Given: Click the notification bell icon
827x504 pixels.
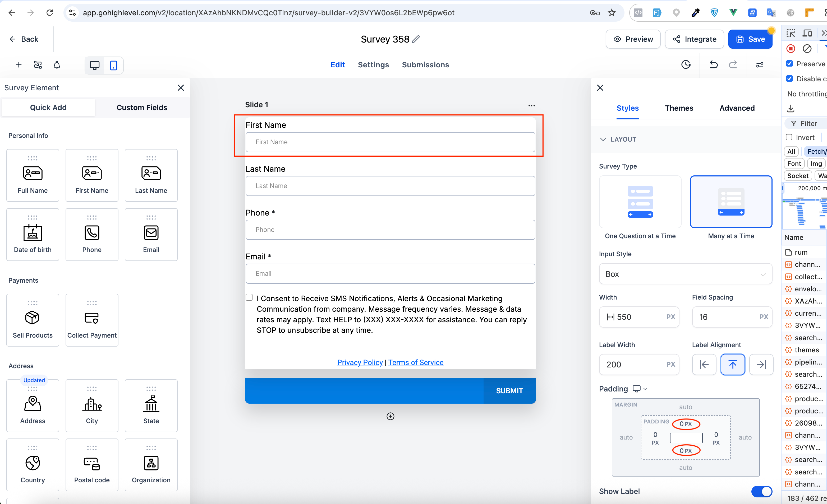Looking at the screenshot, I should tap(57, 65).
